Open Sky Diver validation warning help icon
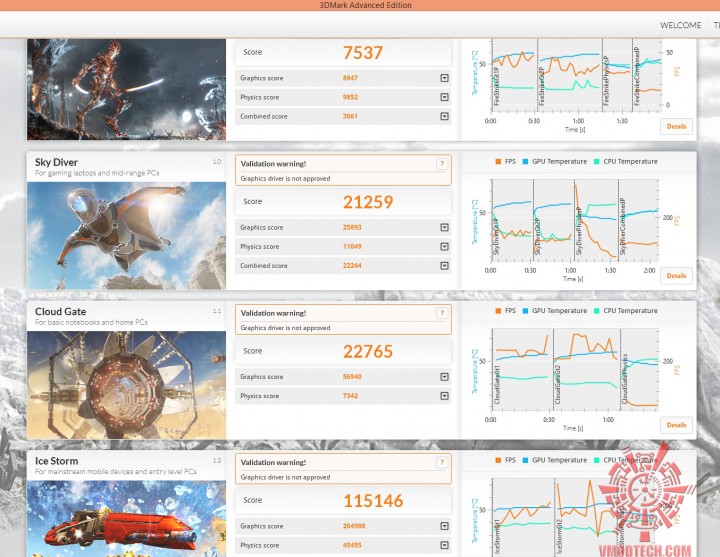The height and width of the screenshot is (557, 720). coord(442,163)
